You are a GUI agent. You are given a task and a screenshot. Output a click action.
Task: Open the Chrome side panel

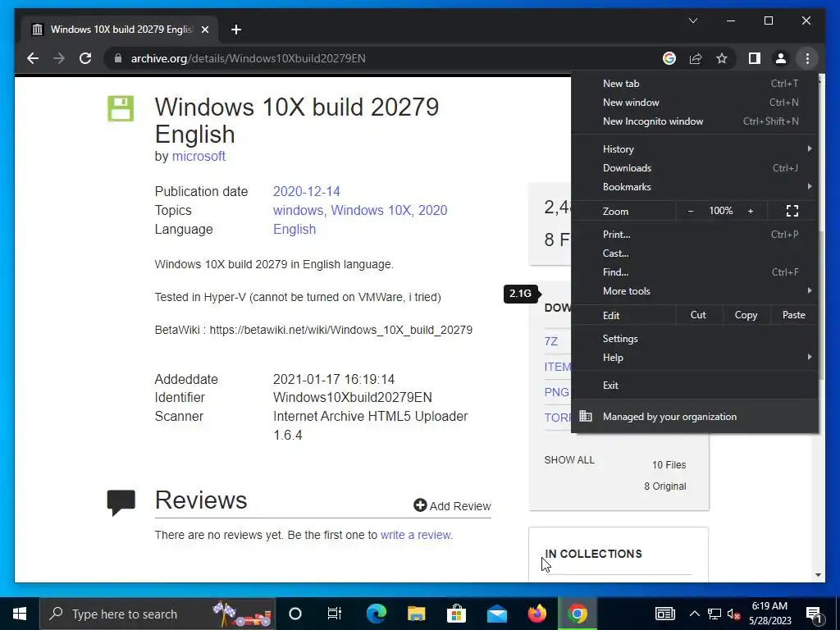click(x=755, y=58)
